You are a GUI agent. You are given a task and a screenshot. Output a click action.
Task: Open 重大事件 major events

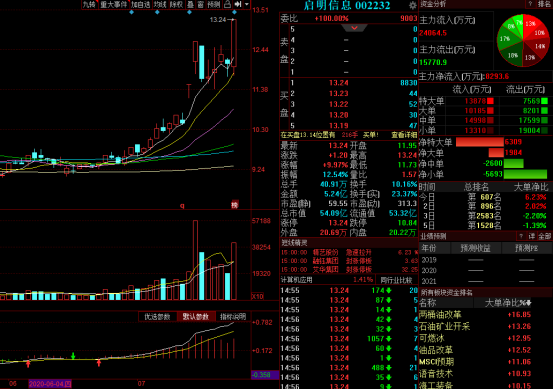point(113,4)
